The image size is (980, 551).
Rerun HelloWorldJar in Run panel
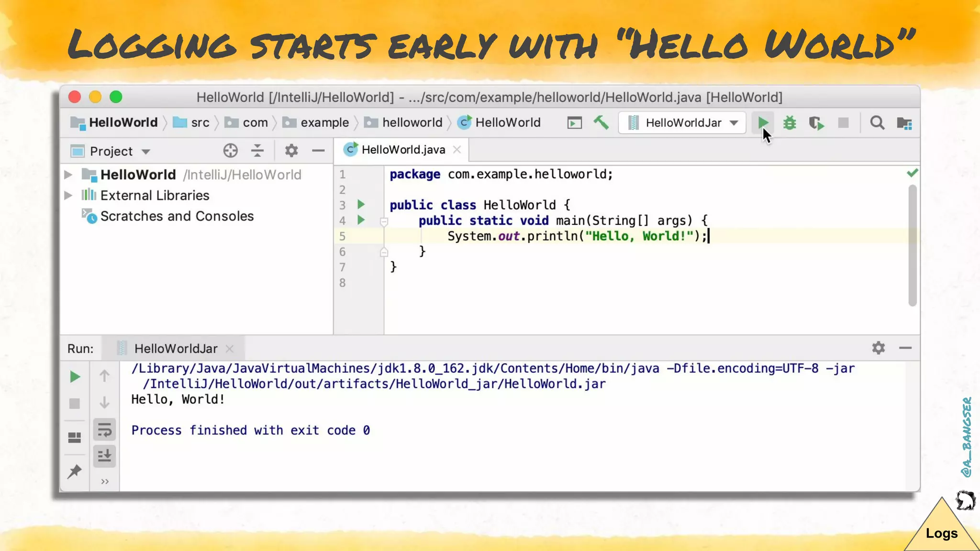tap(75, 377)
